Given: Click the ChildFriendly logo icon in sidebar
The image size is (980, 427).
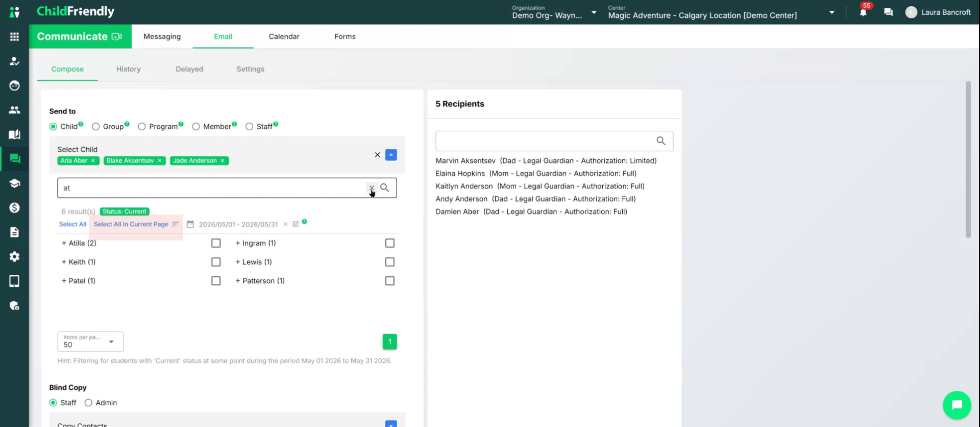Looking at the screenshot, I should point(14,12).
